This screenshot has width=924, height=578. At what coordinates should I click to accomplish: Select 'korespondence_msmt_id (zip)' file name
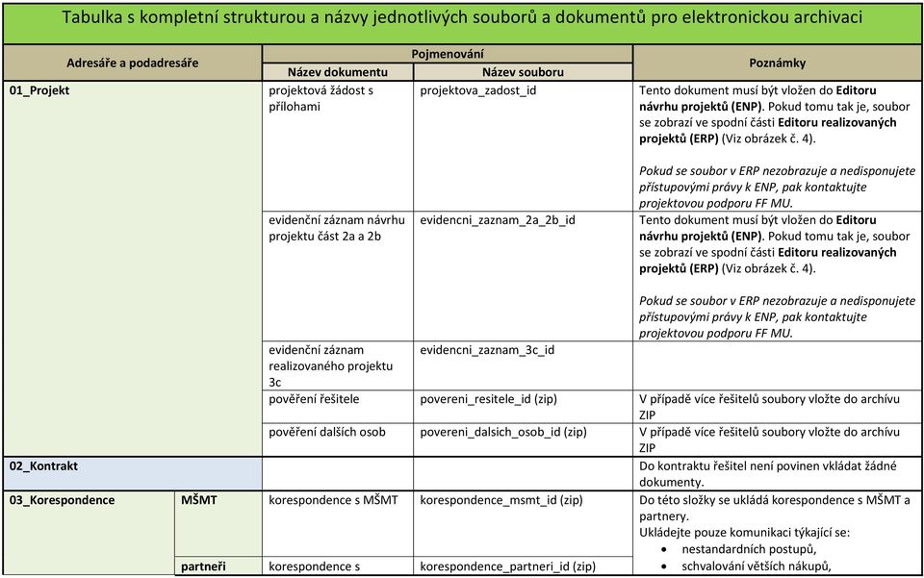point(500,500)
